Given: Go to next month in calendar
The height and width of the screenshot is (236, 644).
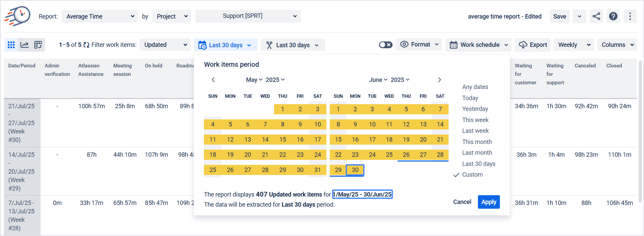Looking at the screenshot, I should pos(439,80).
